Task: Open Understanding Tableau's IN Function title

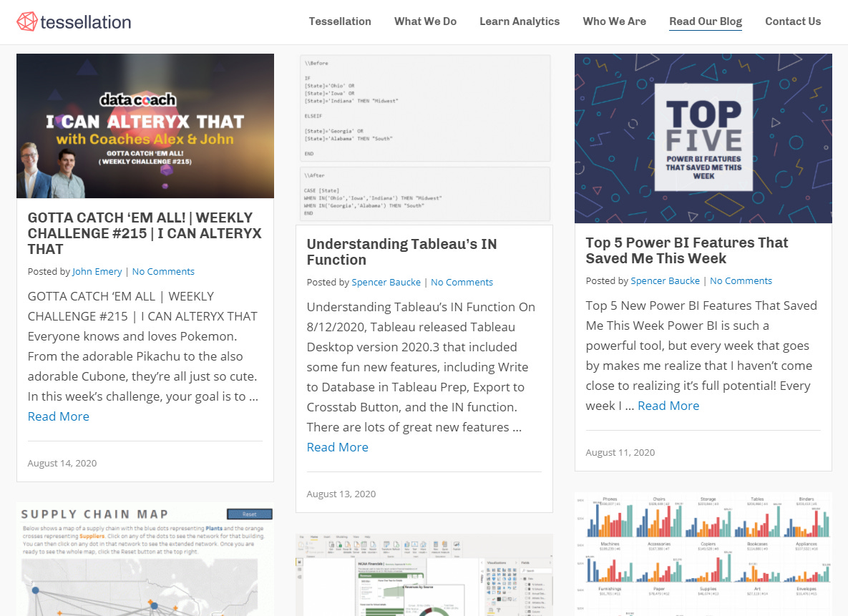Action: 402,252
